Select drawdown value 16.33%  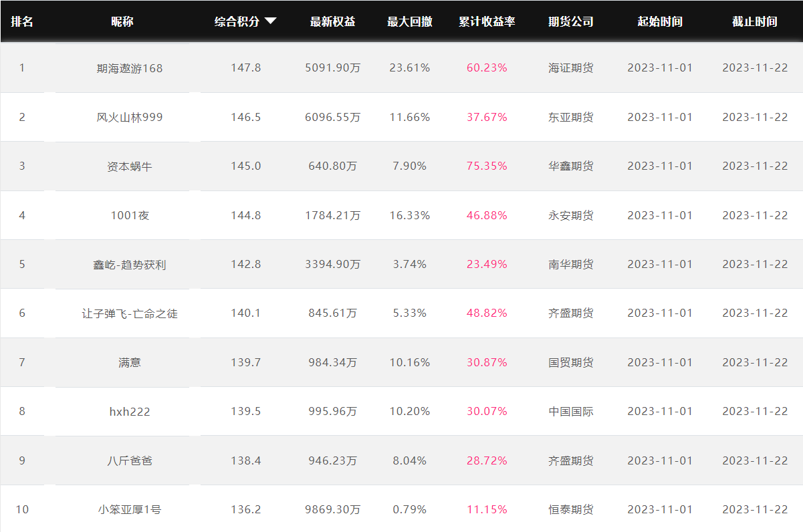click(x=410, y=215)
